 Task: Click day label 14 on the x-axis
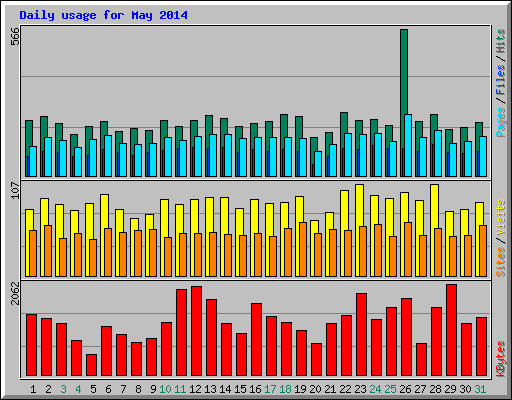[225, 389]
